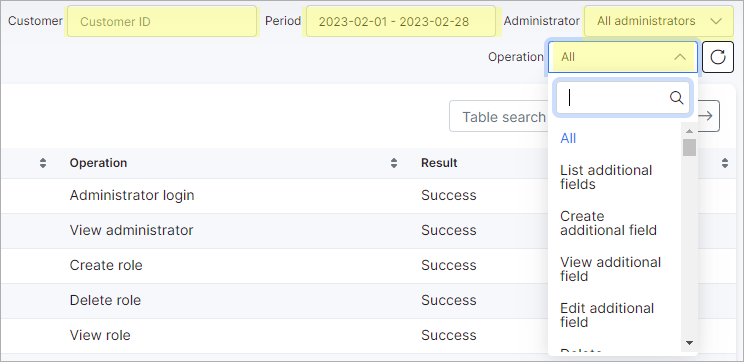Collapse the Operation dropdown chevron
744x362 pixels.
[680, 57]
